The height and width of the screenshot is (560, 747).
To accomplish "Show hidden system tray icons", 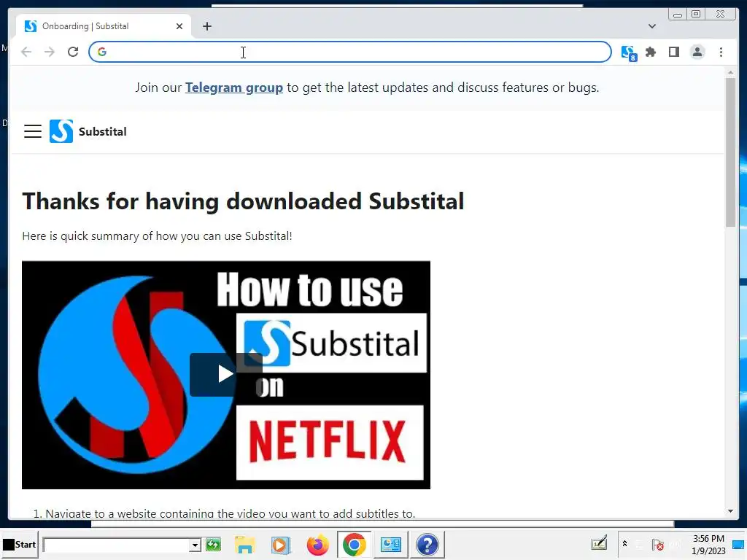I will (x=624, y=544).
